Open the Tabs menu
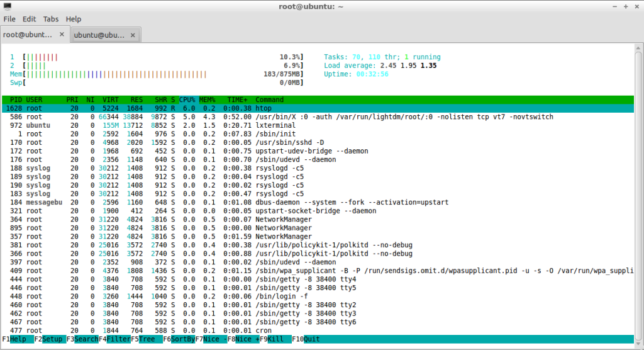Image resolution: width=644 pixels, height=350 pixels. [x=51, y=19]
